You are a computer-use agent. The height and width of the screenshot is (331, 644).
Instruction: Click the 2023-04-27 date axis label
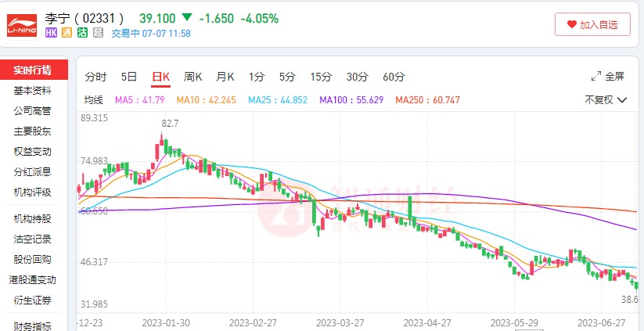pyautogui.click(x=427, y=323)
